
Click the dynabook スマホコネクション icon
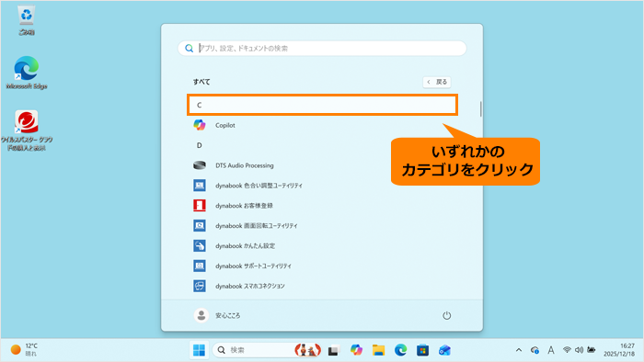pyautogui.click(x=200, y=286)
